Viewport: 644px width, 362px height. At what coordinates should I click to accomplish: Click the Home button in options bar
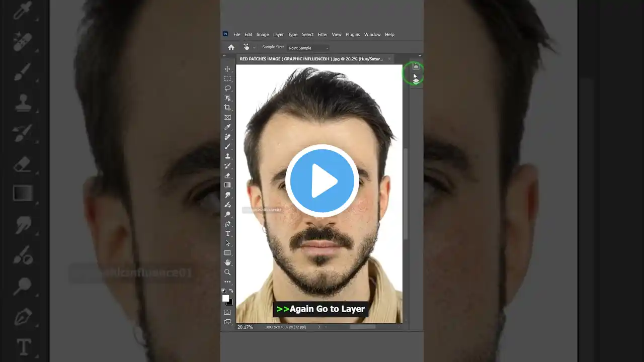pos(231,47)
